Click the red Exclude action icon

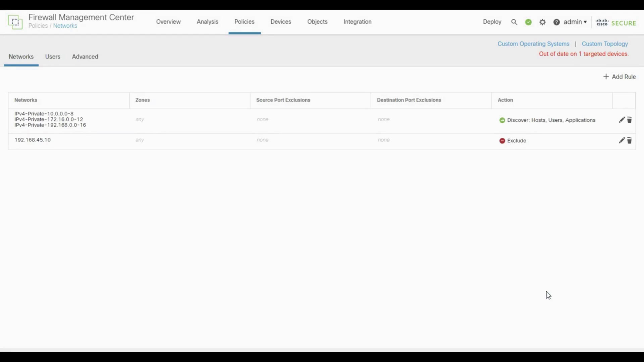coord(502,141)
